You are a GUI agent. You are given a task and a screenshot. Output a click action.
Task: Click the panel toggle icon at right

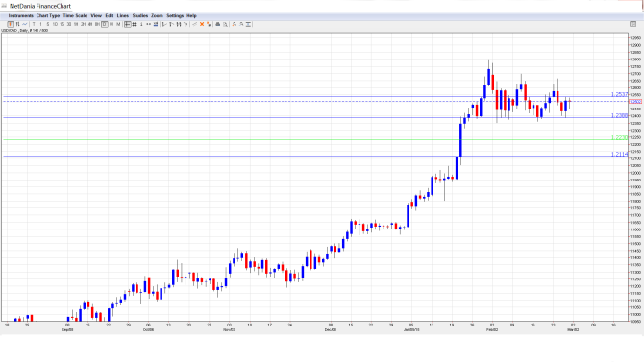pos(632,25)
